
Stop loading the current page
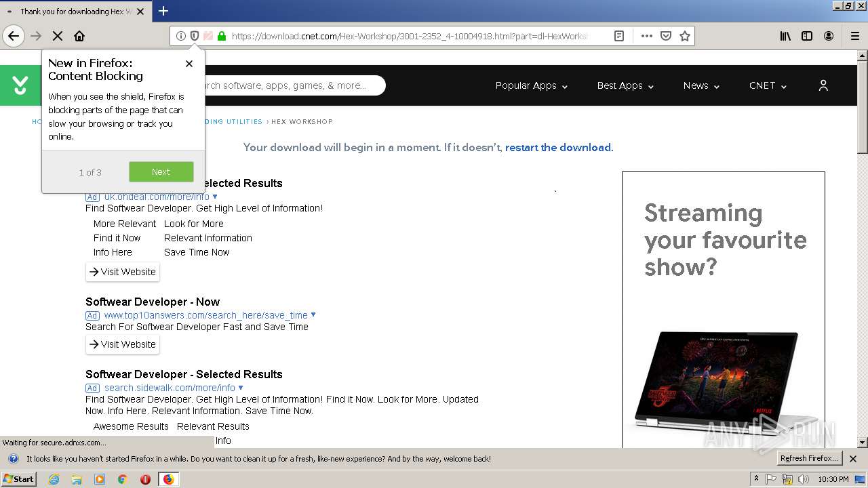point(58,36)
